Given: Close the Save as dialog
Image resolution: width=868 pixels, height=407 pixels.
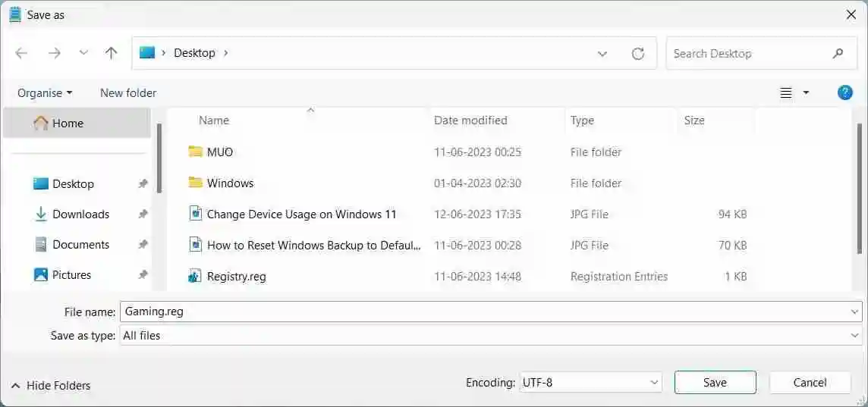Looking at the screenshot, I should pyautogui.click(x=851, y=15).
